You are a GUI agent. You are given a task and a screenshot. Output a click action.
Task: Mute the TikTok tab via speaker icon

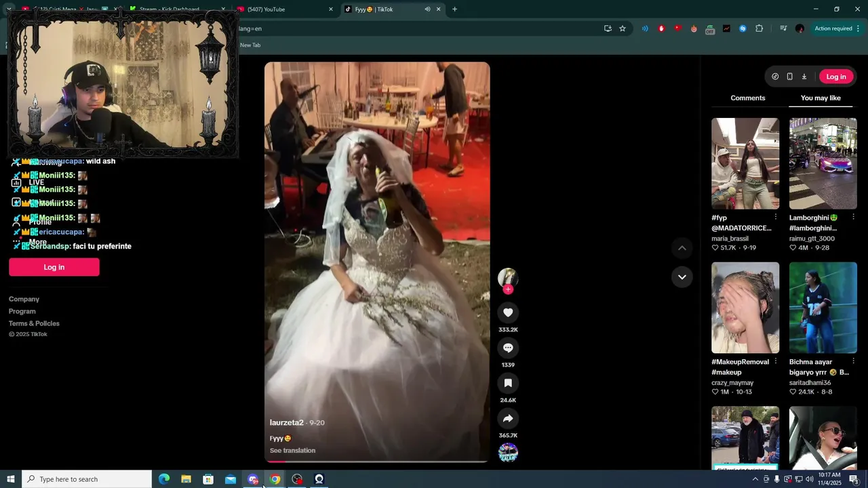pyautogui.click(x=427, y=9)
